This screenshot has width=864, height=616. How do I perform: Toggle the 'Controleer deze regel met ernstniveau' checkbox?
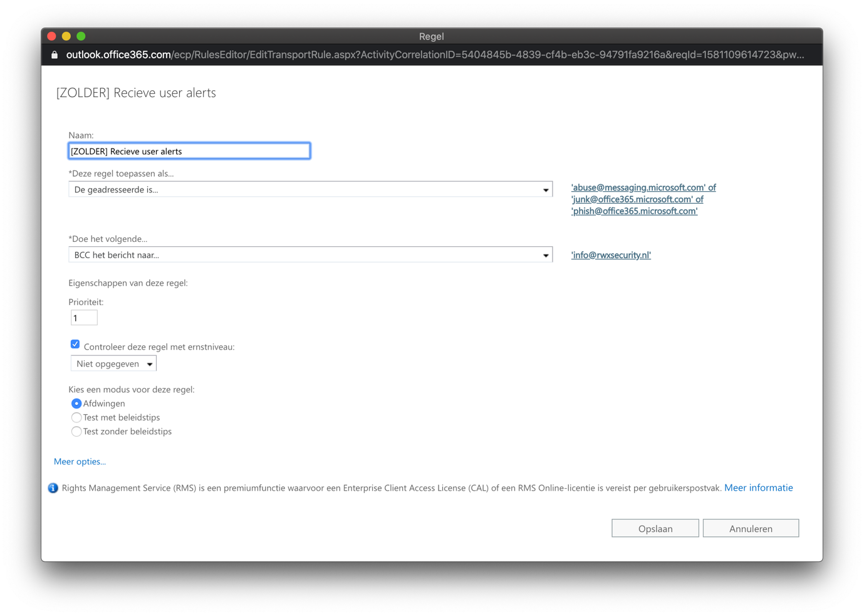[75, 345]
